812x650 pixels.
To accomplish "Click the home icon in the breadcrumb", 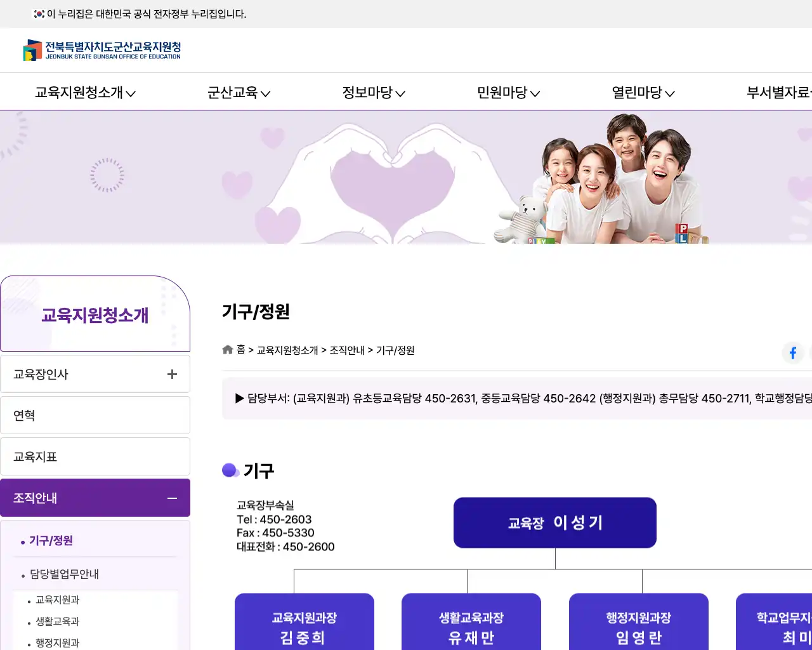I will click(227, 349).
